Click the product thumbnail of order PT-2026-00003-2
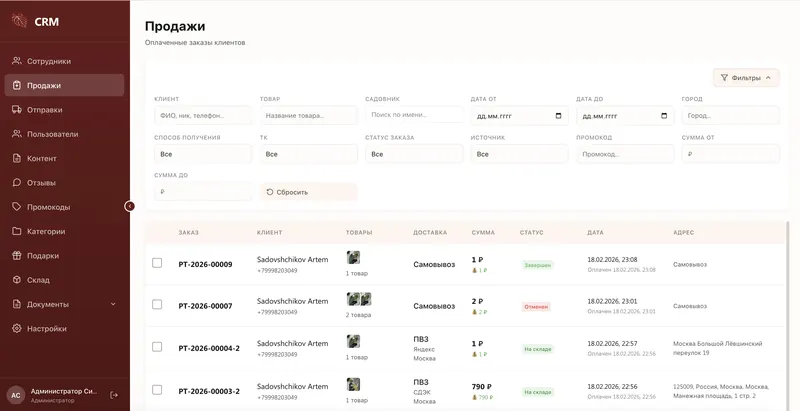800x411 pixels. [353, 384]
